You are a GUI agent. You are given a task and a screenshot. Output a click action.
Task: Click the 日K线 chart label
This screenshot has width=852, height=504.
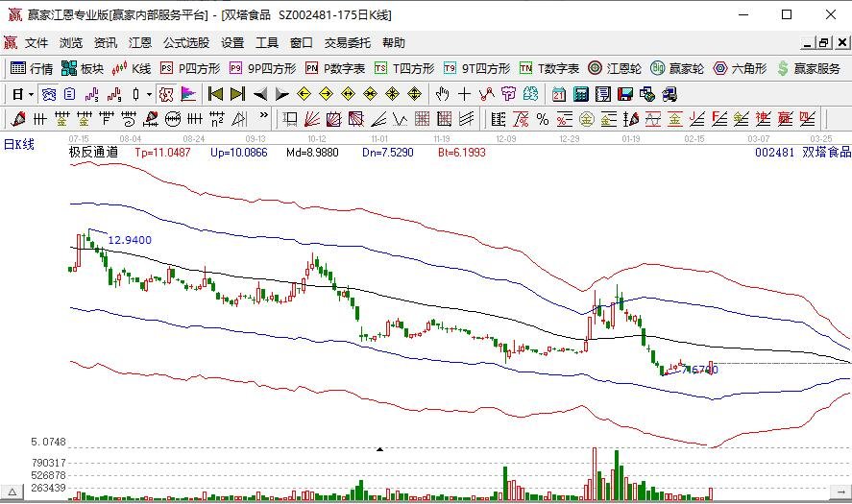click(x=19, y=144)
